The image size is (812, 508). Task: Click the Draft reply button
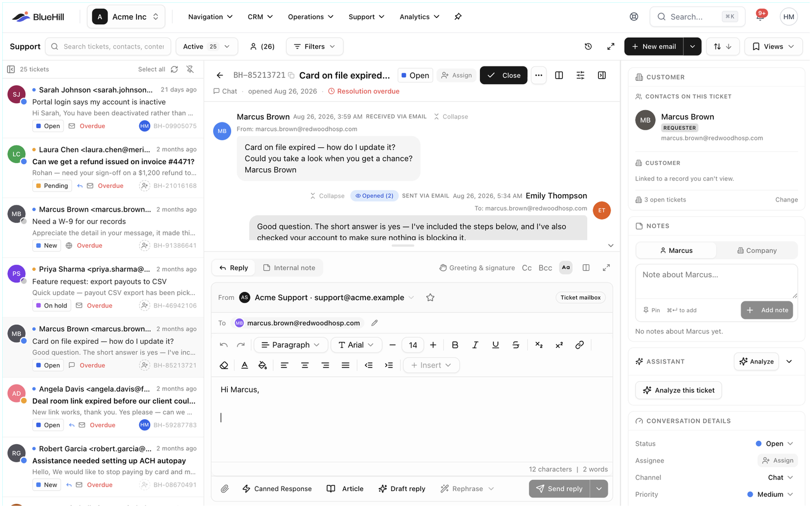[x=402, y=489]
